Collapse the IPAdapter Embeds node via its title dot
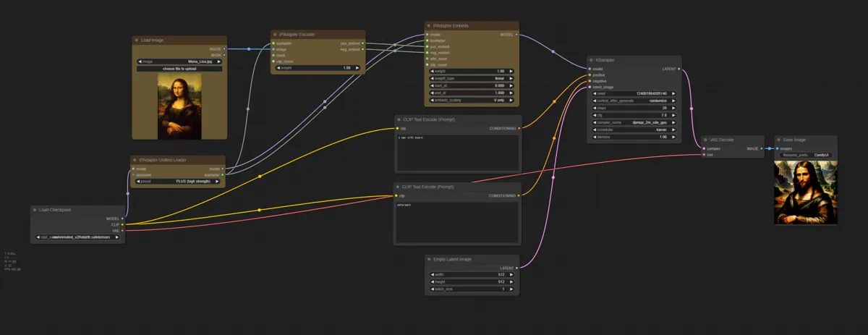868x335 pixels. click(x=429, y=25)
